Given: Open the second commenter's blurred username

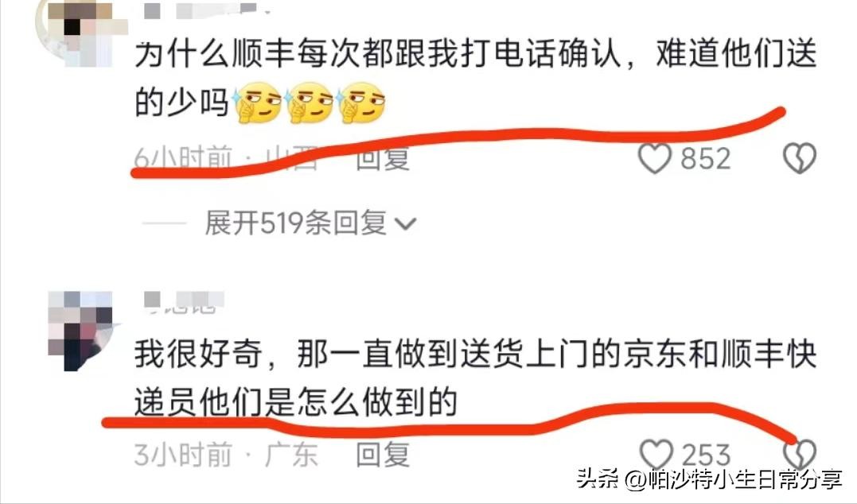Looking at the screenshot, I should coord(184,302).
